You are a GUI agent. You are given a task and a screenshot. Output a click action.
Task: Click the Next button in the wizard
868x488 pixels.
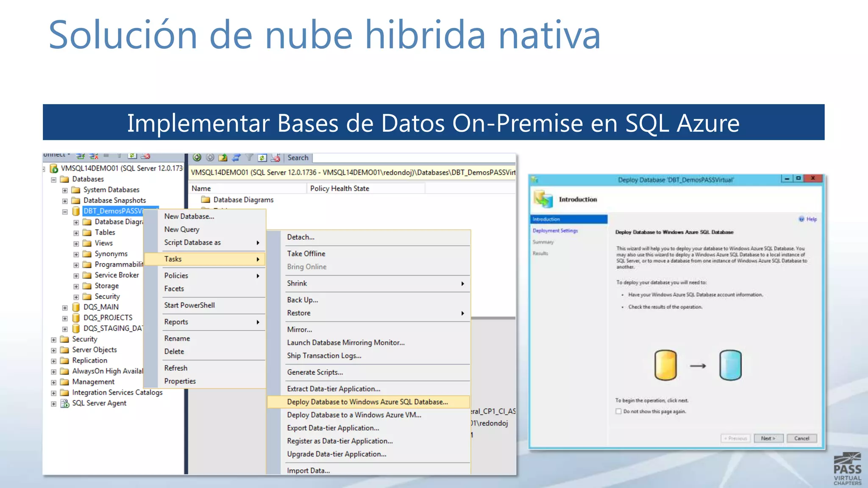(x=768, y=438)
